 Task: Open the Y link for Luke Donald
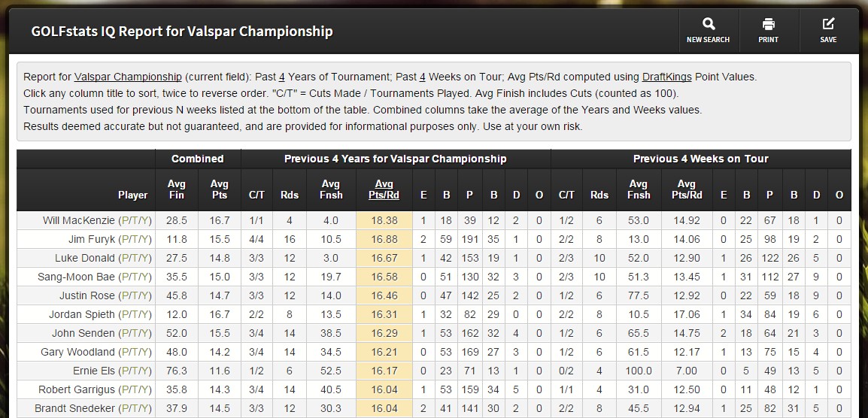[144, 259]
